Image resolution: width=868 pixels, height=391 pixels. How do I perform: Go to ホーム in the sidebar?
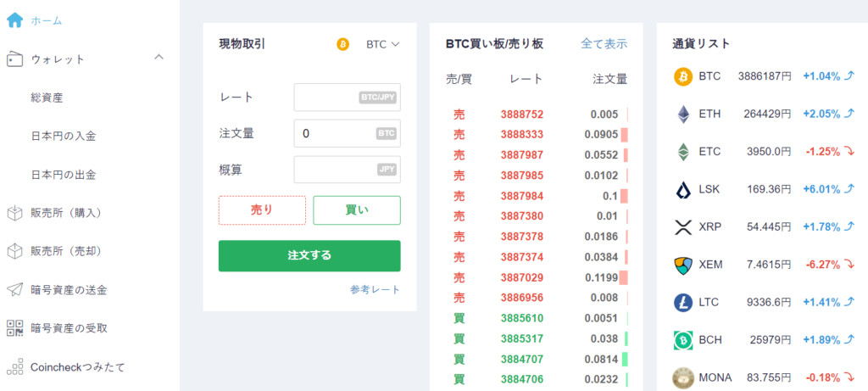[47, 21]
